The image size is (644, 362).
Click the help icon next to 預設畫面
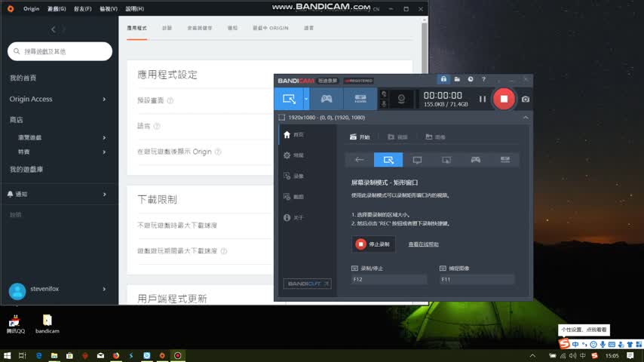[x=170, y=100]
